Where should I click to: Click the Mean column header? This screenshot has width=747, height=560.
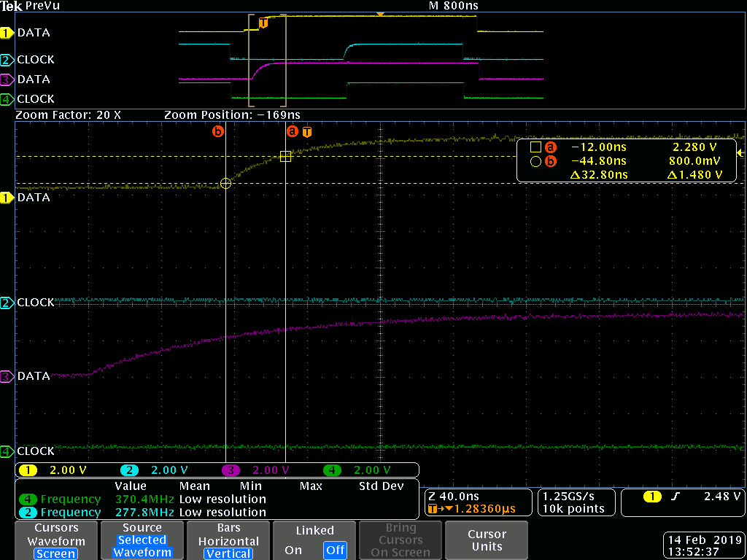click(194, 486)
